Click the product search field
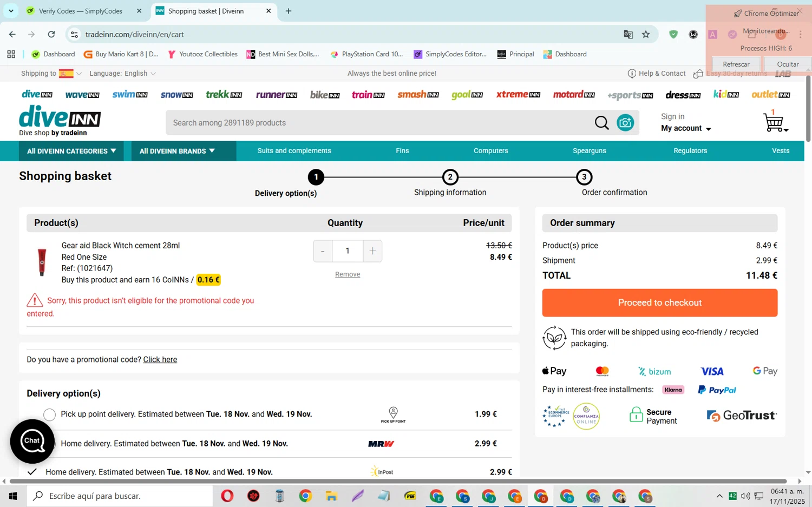This screenshot has height=507, width=812. coord(379,123)
